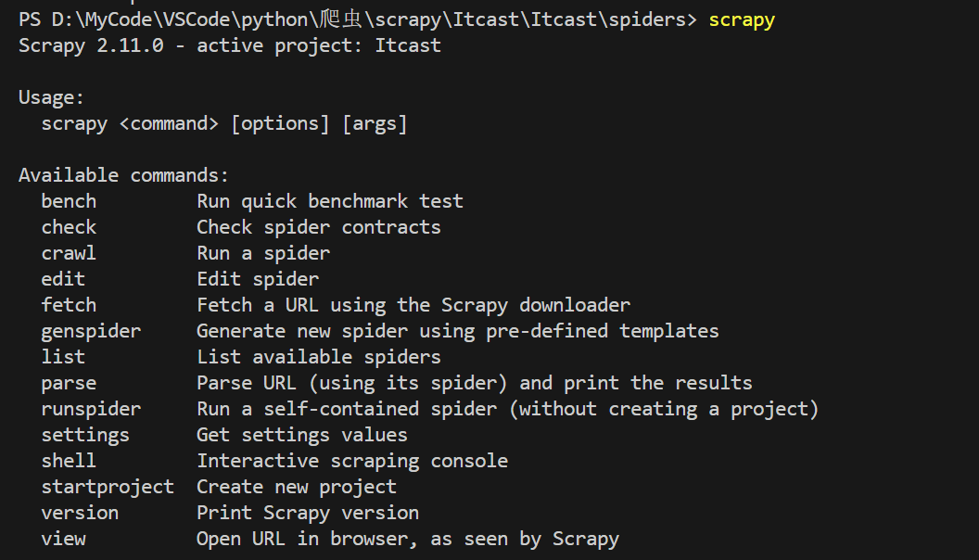Click the 'Usage:' heading text

[x=52, y=97]
